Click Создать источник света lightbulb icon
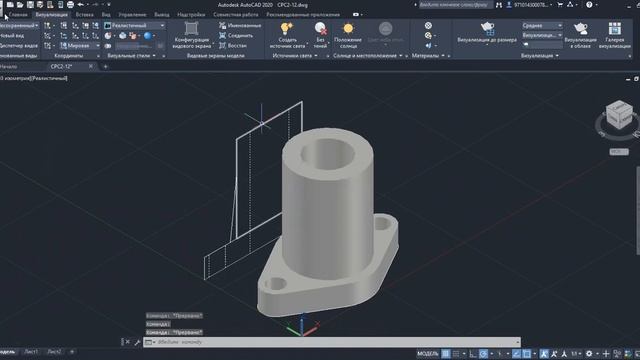The width and height of the screenshot is (640, 360). pyautogui.click(x=287, y=29)
